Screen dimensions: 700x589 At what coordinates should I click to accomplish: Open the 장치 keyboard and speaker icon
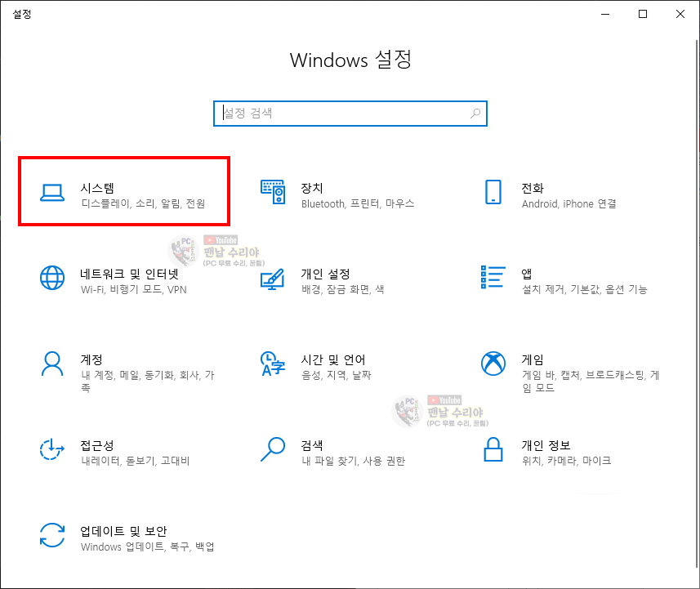click(273, 192)
